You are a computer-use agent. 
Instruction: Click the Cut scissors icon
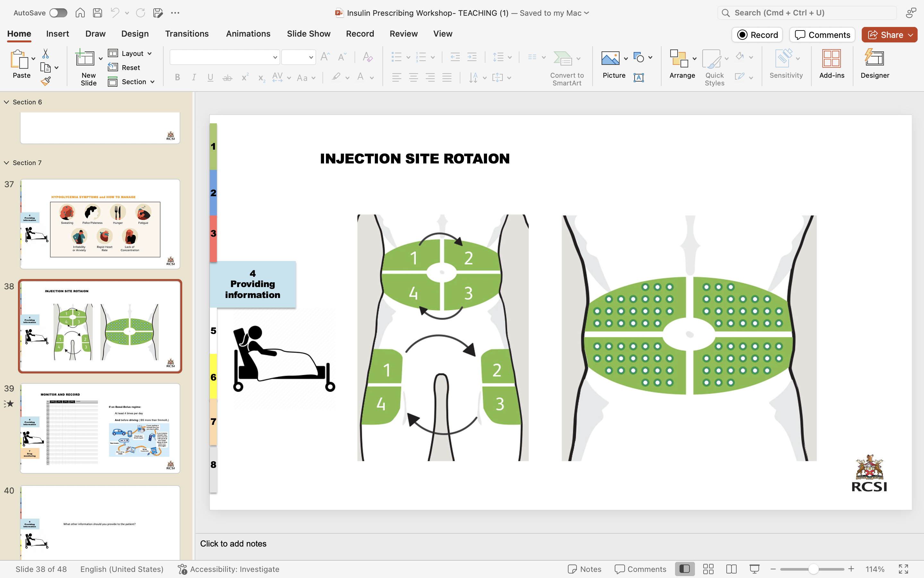[46, 54]
